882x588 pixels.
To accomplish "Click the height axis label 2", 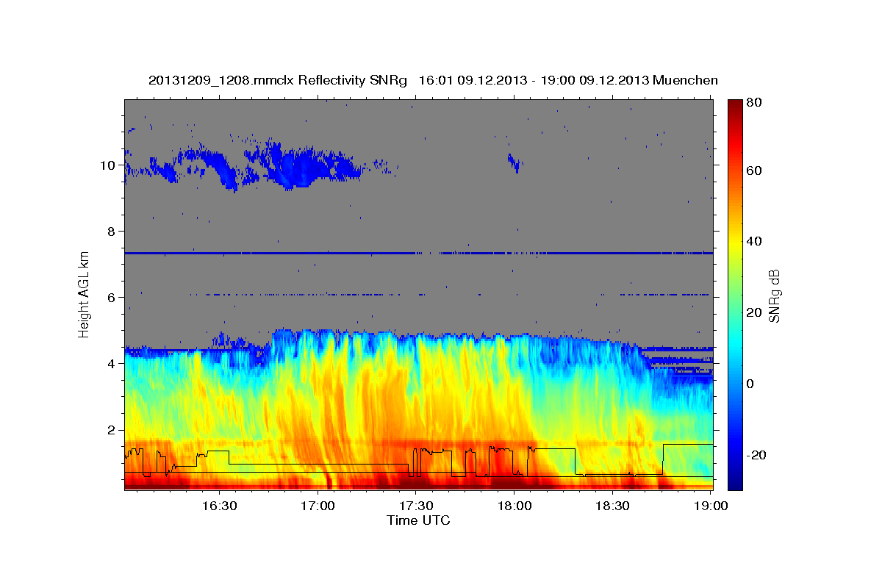I will point(111,430).
